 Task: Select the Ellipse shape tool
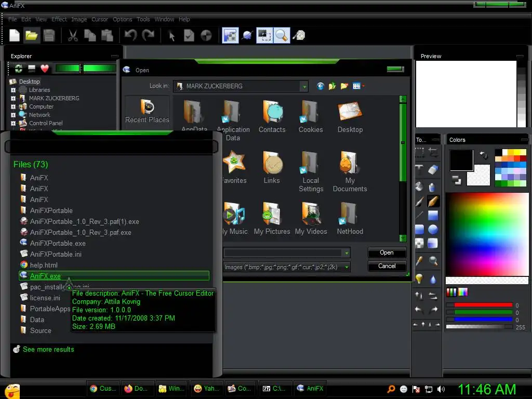433,230
